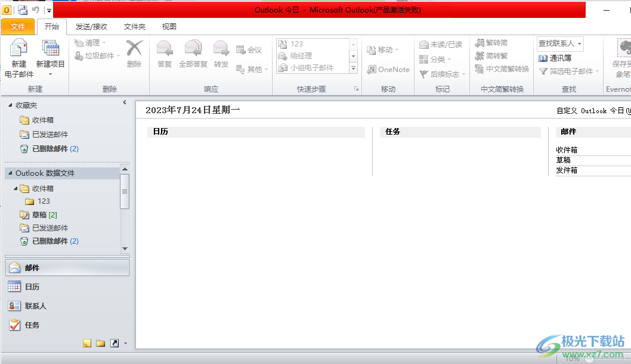
Task: Open the Address Book (通讯簿)
Action: point(555,58)
